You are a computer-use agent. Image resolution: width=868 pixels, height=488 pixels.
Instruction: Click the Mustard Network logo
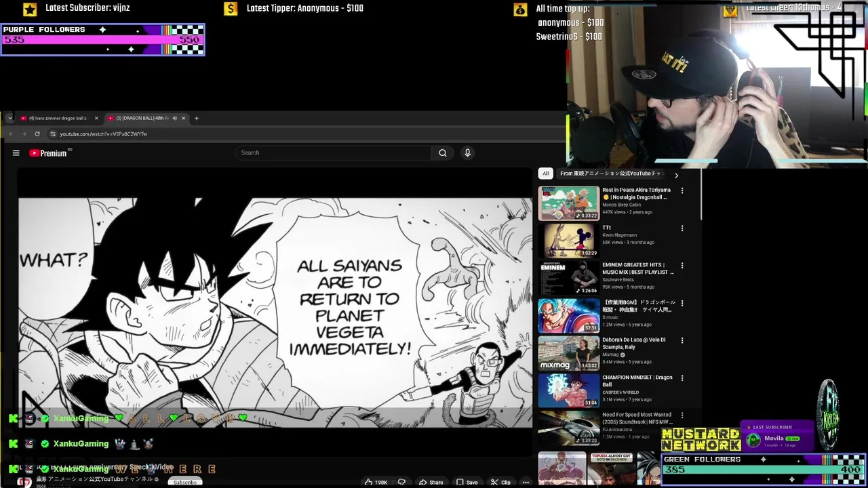pos(701,440)
